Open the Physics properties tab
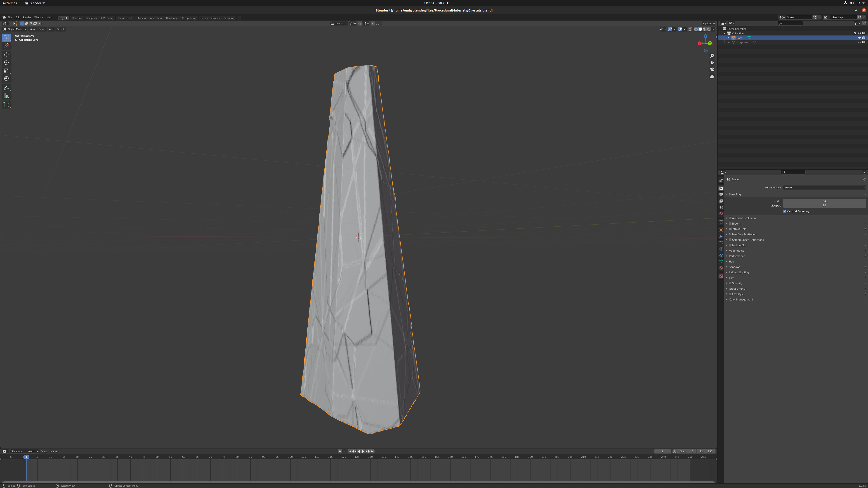 coord(721,249)
